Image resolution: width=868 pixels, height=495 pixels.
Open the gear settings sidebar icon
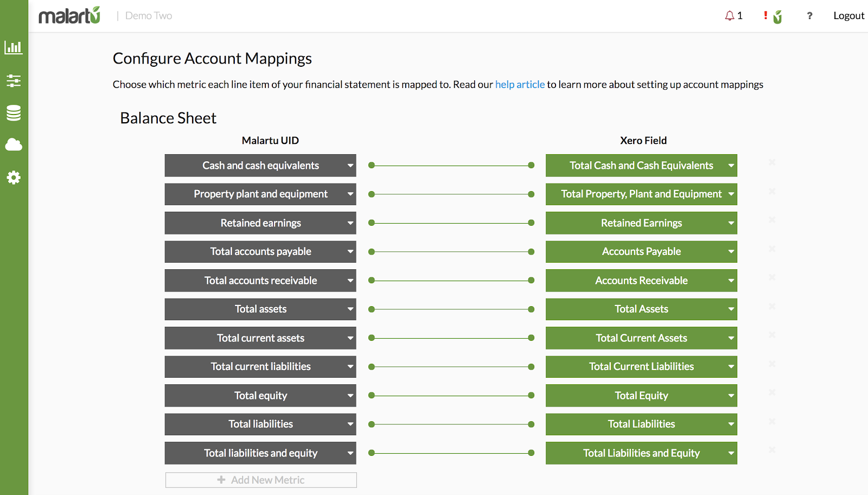coord(14,177)
